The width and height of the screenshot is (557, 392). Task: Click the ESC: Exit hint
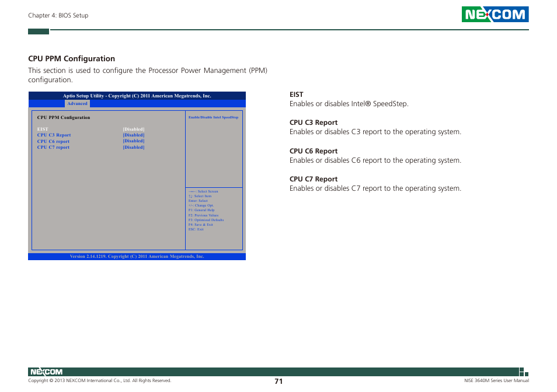pos(196,229)
